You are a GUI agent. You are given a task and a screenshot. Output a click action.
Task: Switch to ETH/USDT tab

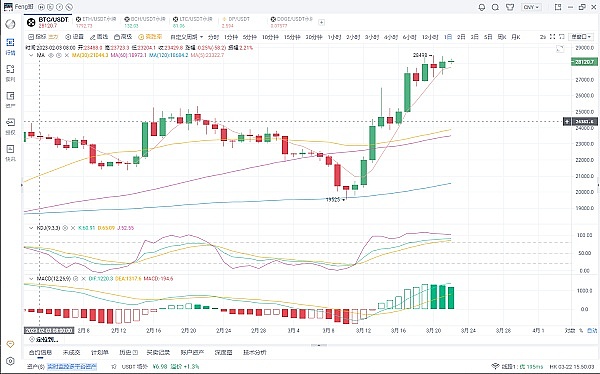click(95, 22)
